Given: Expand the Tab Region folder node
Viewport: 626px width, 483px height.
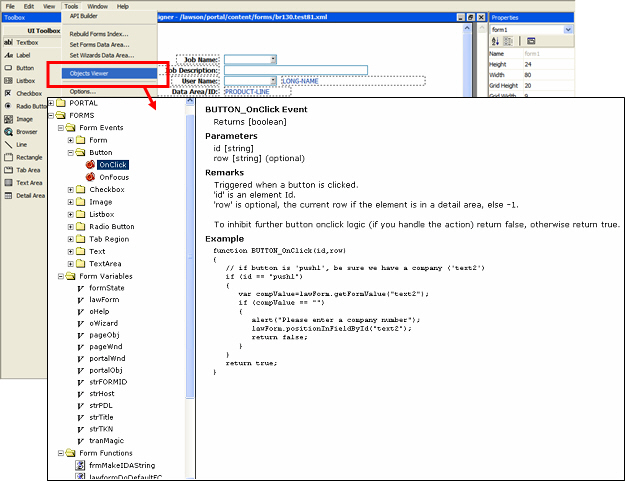Looking at the screenshot, I should click(71, 239).
